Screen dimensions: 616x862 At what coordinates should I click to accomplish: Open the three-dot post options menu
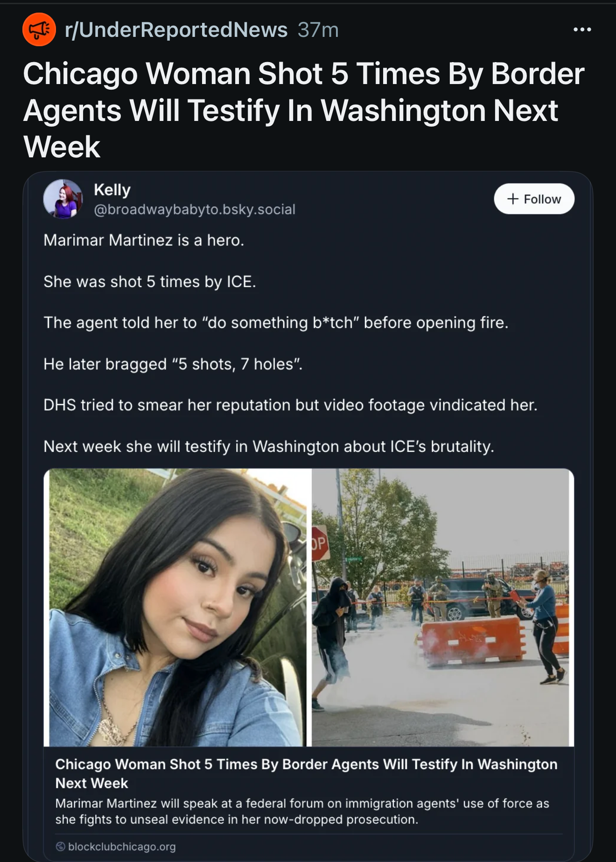point(582,29)
